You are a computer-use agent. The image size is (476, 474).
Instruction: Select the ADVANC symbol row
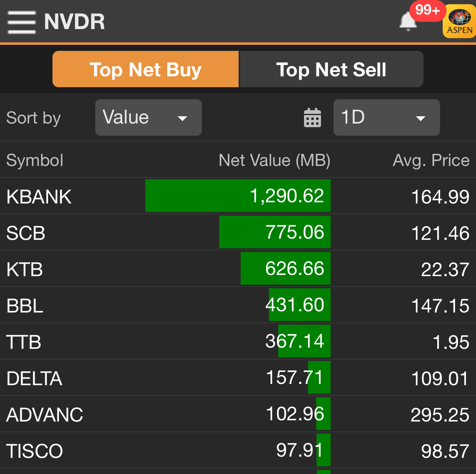pyautogui.click(x=44, y=415)
